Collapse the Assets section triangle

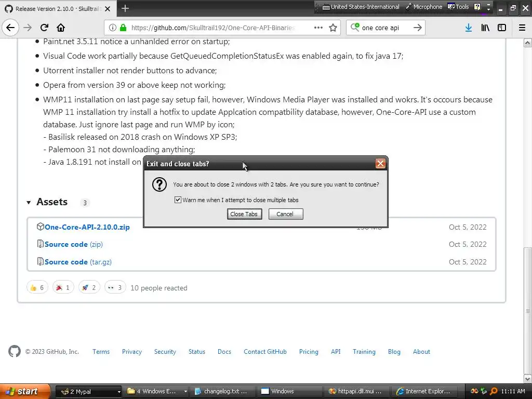(29, 203)
